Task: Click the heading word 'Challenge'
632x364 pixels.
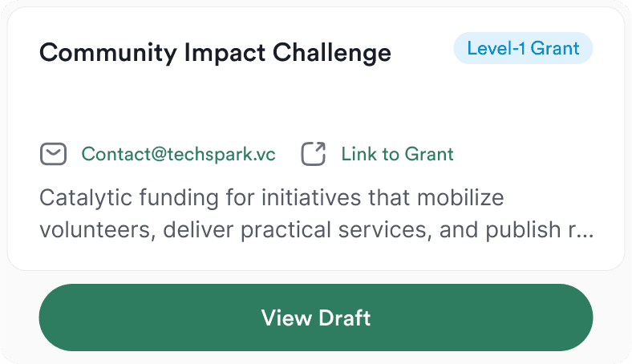Action: click(332, 53)
